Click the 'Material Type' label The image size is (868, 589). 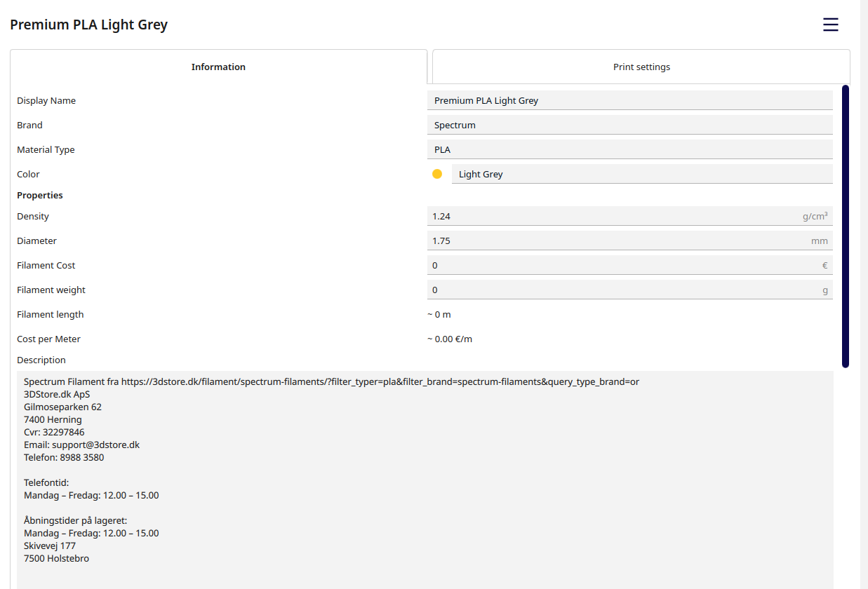[x=46, y=149]
